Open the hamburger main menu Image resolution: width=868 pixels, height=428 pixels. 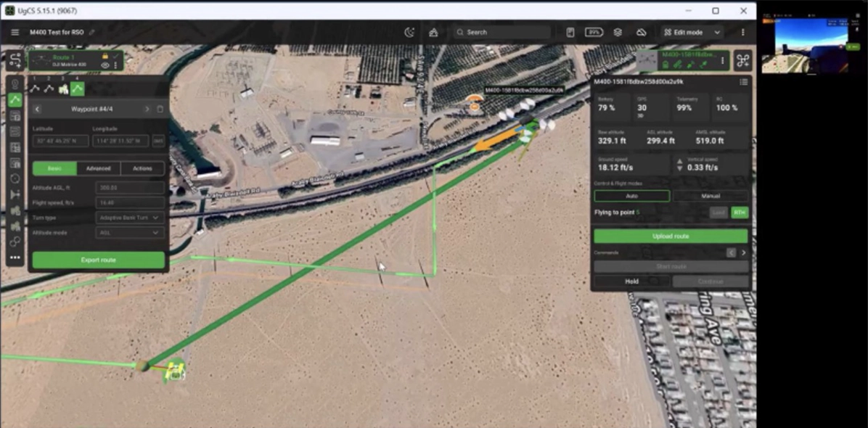[x=15, y=33]
